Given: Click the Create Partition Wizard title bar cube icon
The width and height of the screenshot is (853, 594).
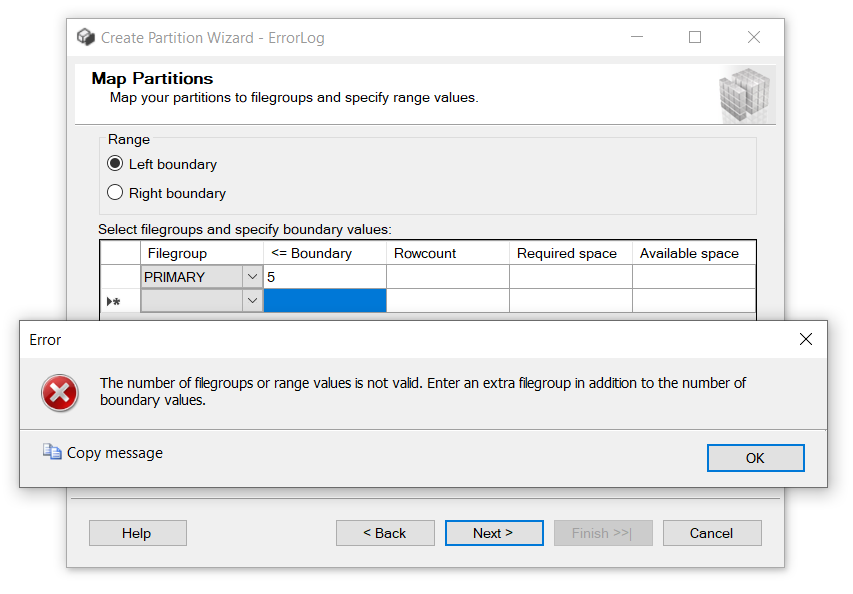Looking at the screenshot, I should (86, 36).
